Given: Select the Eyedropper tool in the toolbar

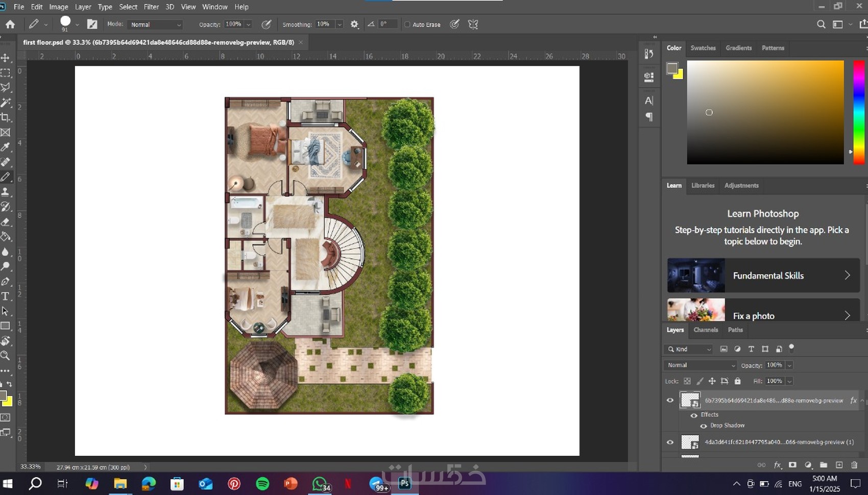Looking at the screenshot, I should click(6, 147).
